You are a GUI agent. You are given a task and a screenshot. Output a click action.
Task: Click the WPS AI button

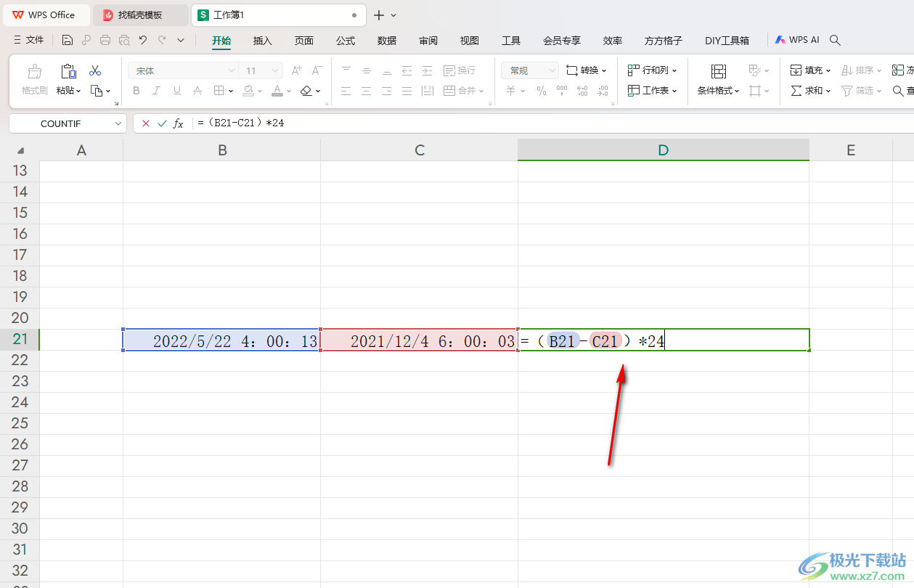click(797, 41)
